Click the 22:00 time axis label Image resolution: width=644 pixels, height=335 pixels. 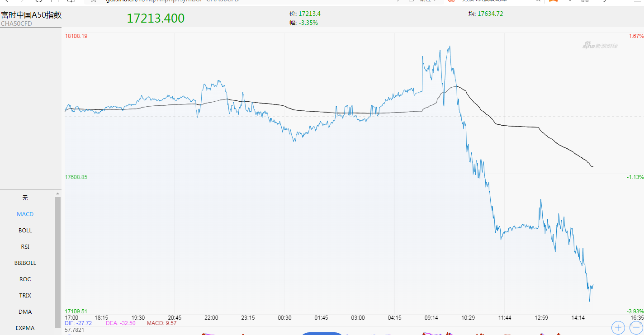point(211,318)
